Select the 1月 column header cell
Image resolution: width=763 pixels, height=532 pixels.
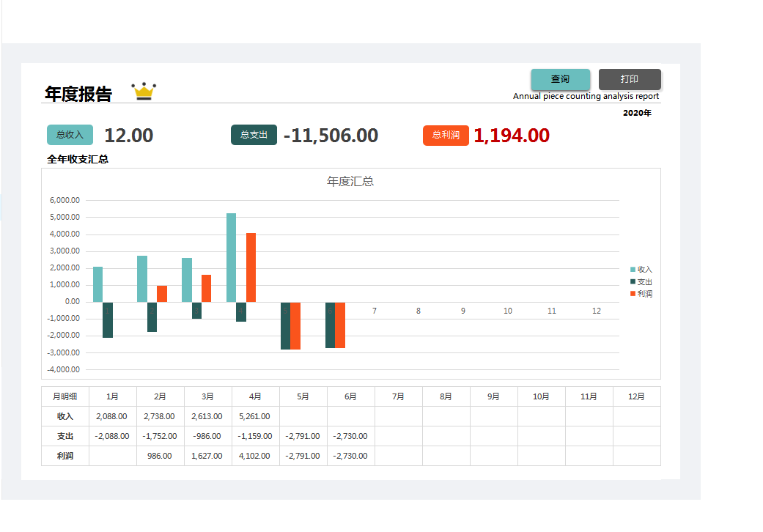click(112, 396)
